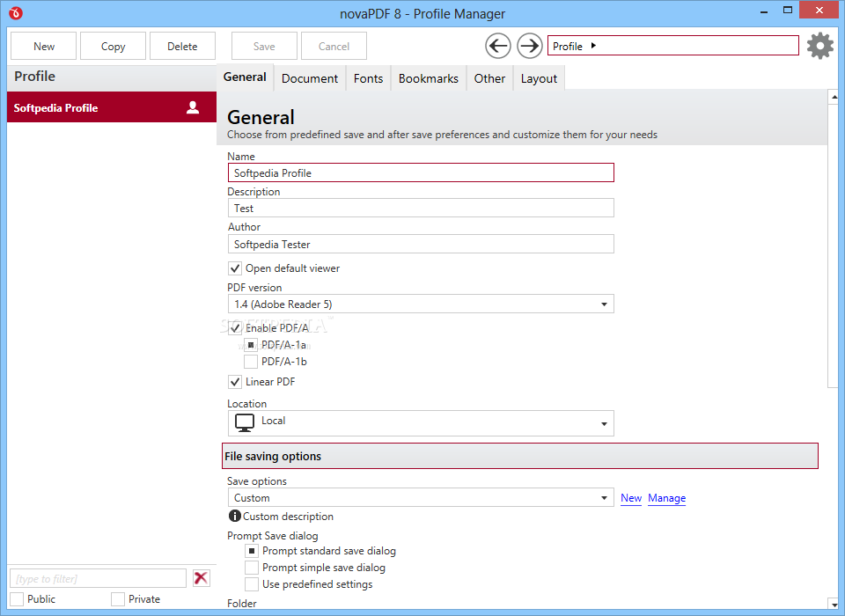The width and height of the screenshot is (845, 616).
Task: Open settings via the gear icon
Action: [x=820, y=46]
